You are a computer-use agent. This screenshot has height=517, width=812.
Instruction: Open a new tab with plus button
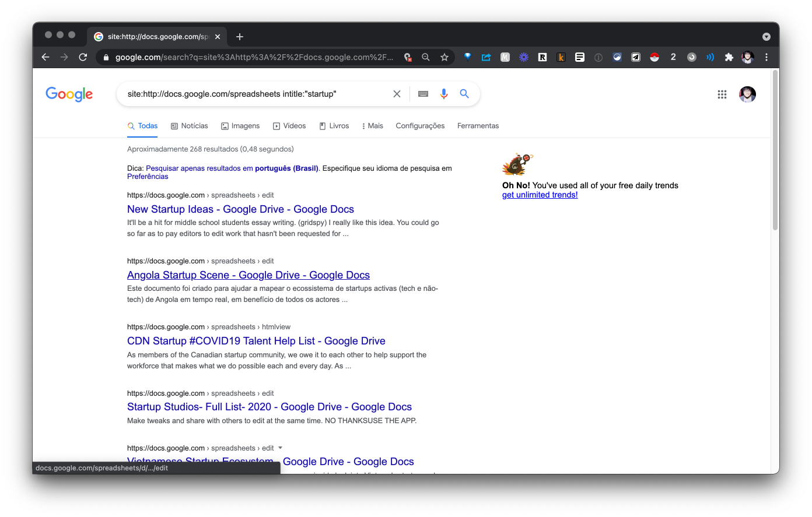[x=240, y=37]
